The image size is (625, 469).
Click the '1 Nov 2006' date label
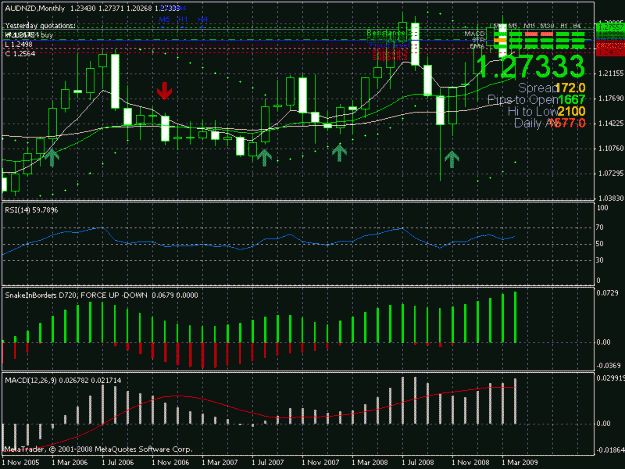(170, 463)
